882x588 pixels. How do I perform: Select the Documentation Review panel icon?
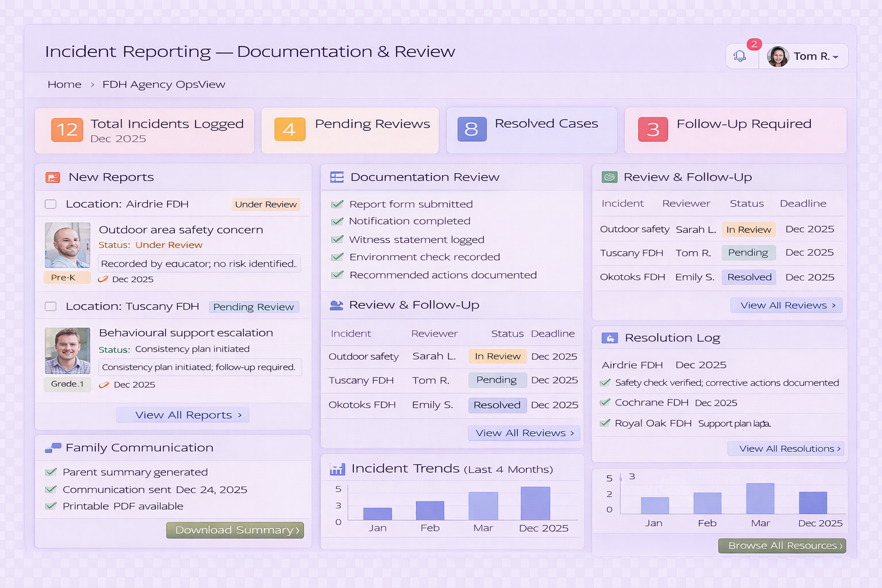336,177
